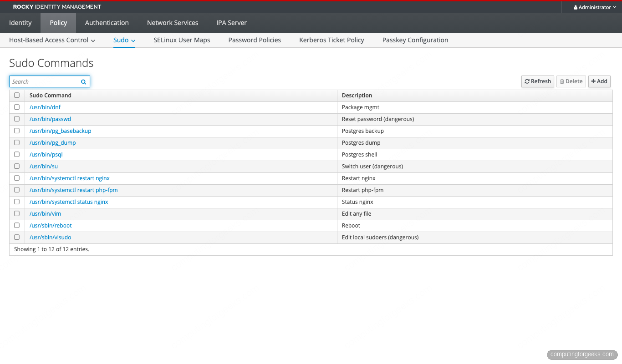Check the box for /usr/bin/passwd
The width and height of the screenshot is (622, 364).
17,119
